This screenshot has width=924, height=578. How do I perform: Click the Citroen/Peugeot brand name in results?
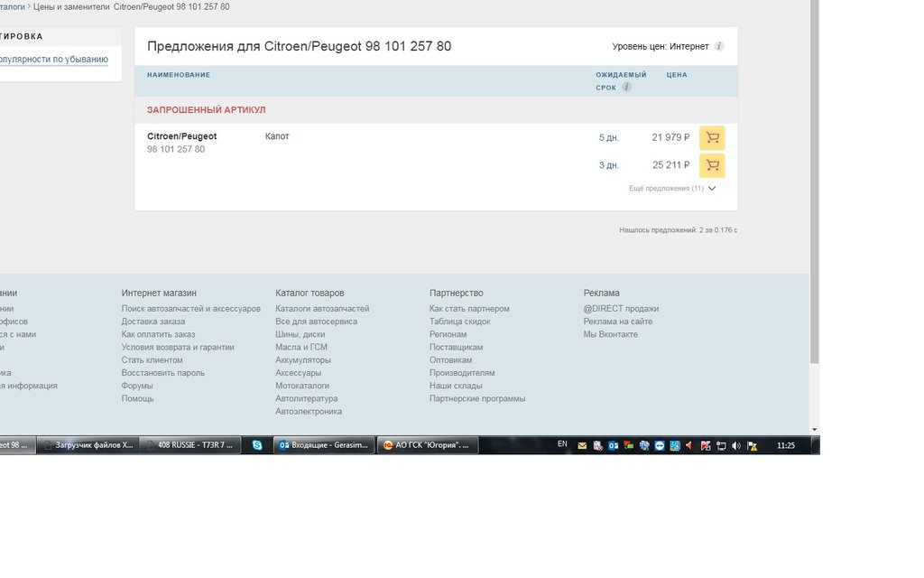[x=182, y=136]
